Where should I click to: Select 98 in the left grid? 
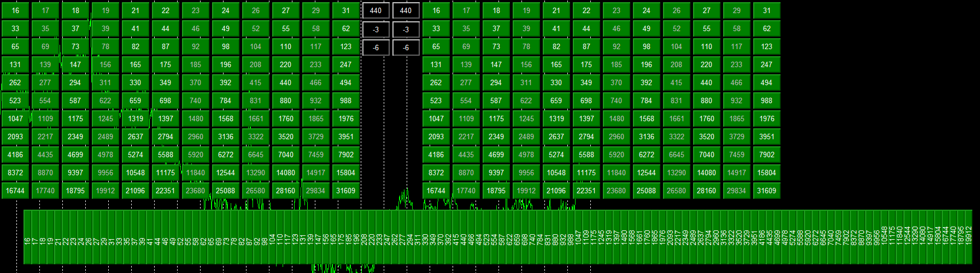pyautogui.click(x=226, y=46)
